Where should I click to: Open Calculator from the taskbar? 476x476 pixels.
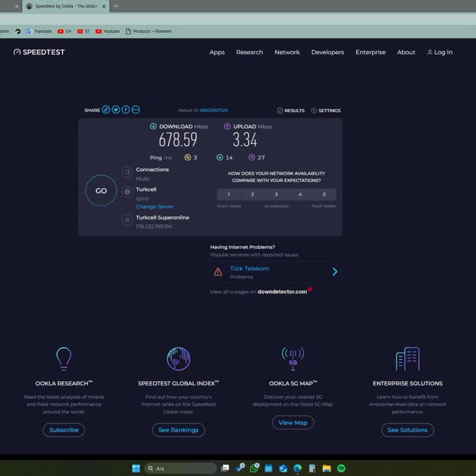tap(312, 469)
